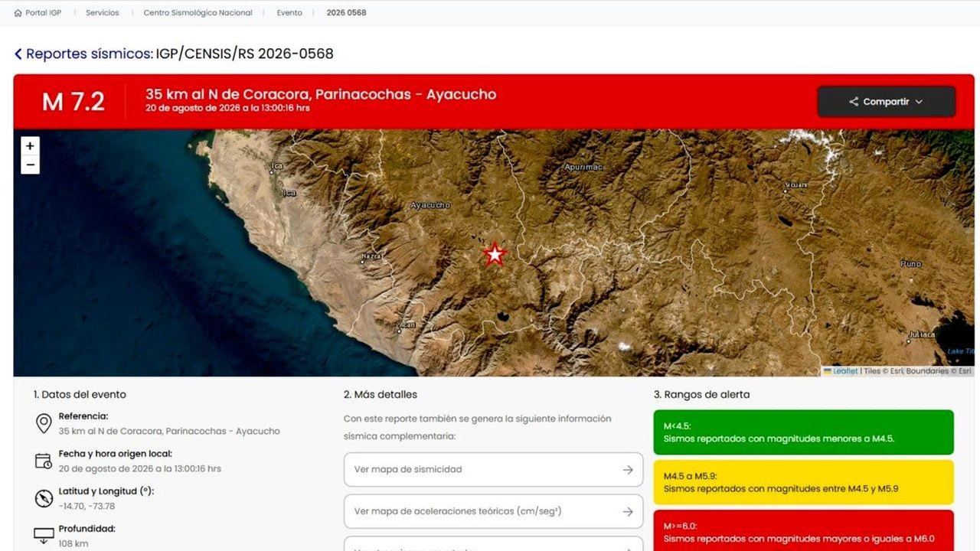
Task: Open Ver mapa de sismicidad
Action: [493, 469]
